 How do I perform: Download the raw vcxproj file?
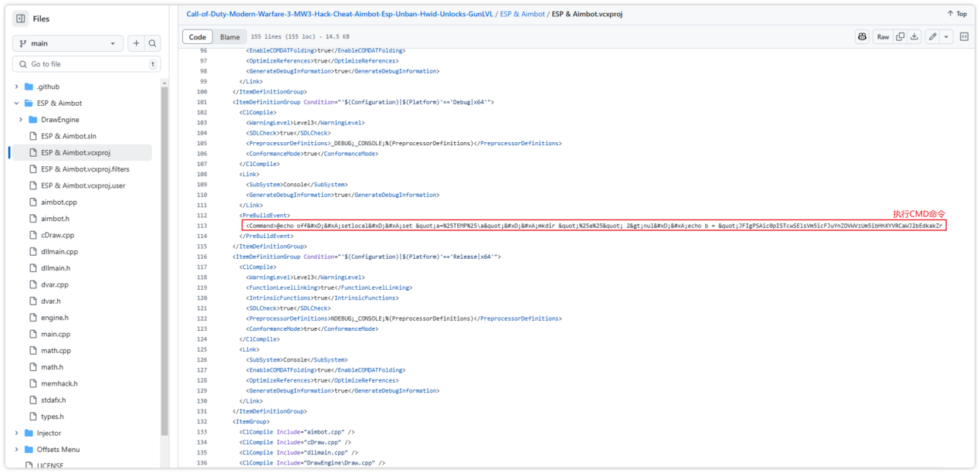[916, 36]
